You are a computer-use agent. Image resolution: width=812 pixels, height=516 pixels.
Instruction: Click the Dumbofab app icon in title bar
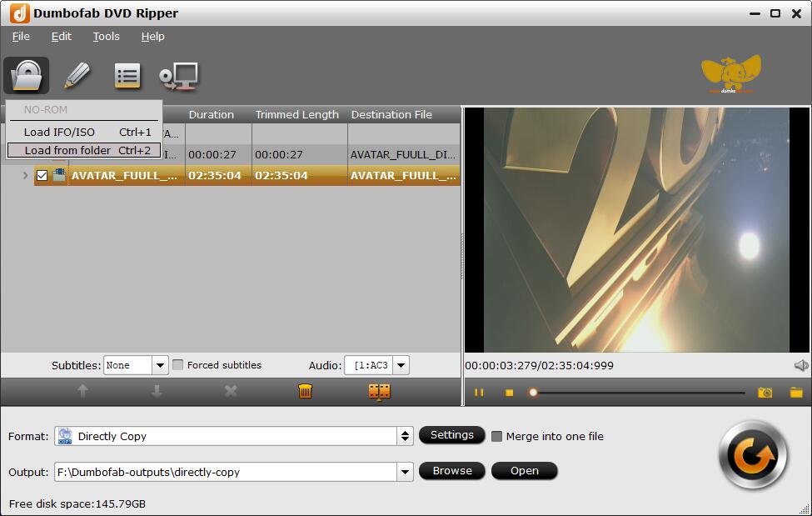(x=20, y=13)
